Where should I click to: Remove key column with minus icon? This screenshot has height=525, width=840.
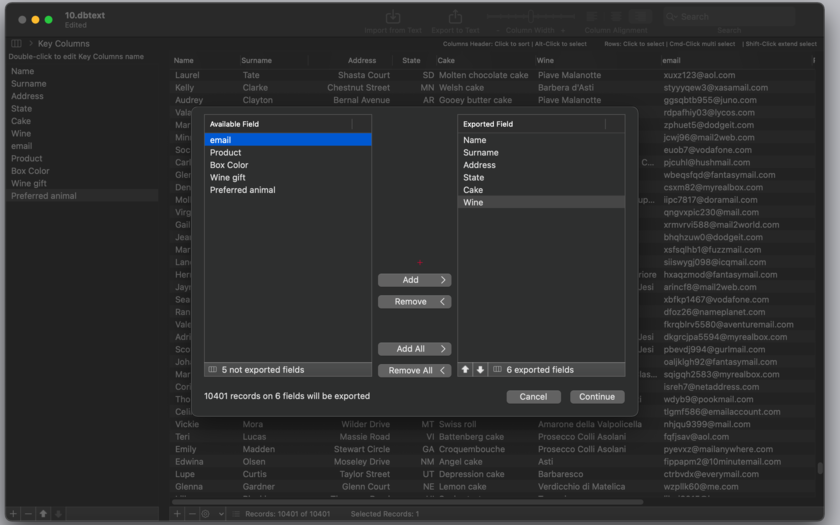coord(28,514)
